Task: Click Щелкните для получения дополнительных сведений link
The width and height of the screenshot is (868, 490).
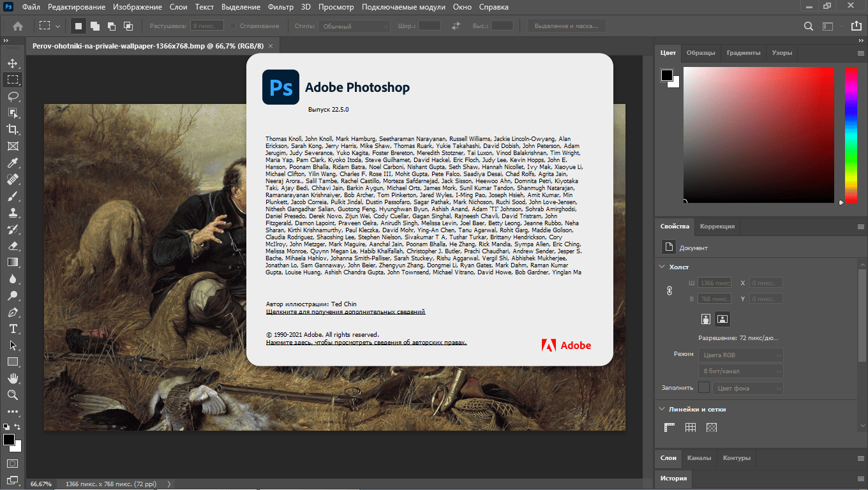Action: click(345, 312)
